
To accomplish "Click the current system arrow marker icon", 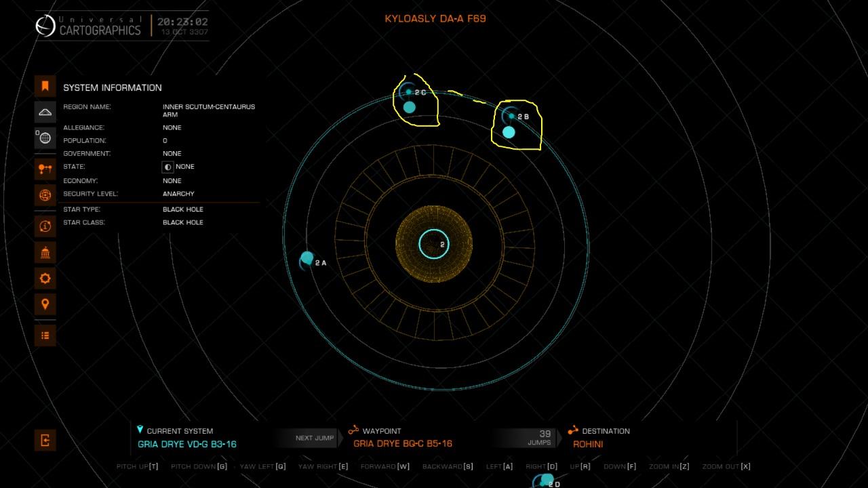I will 140,430.
